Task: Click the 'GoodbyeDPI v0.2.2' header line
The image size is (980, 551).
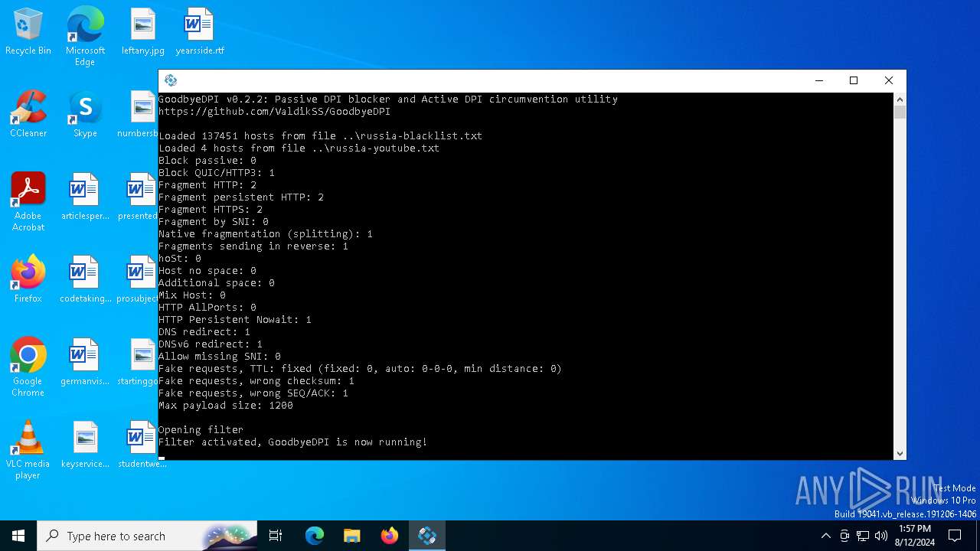Action: [388, 99]
